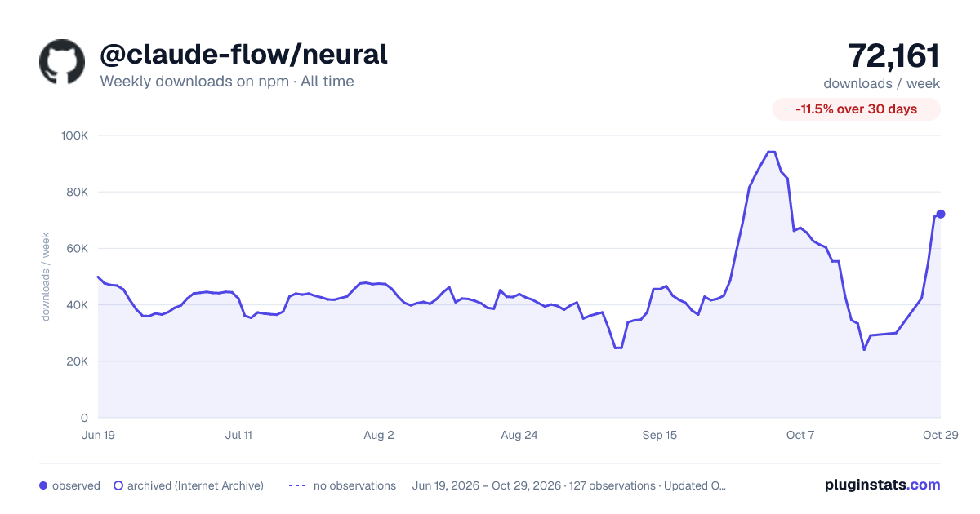The width and height of the screenshot is (980, 514).
Task: Click the Oct 7 x-axis label
Action: (x=800, y=435)
